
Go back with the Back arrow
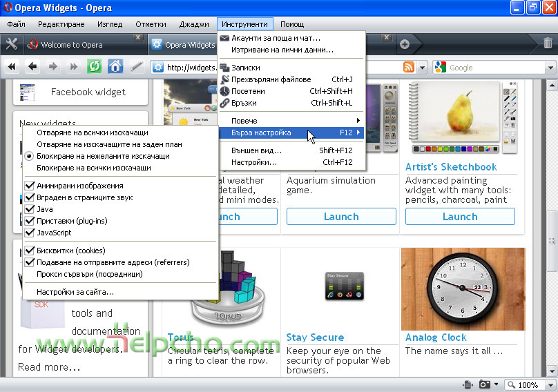tap(32, 66)
